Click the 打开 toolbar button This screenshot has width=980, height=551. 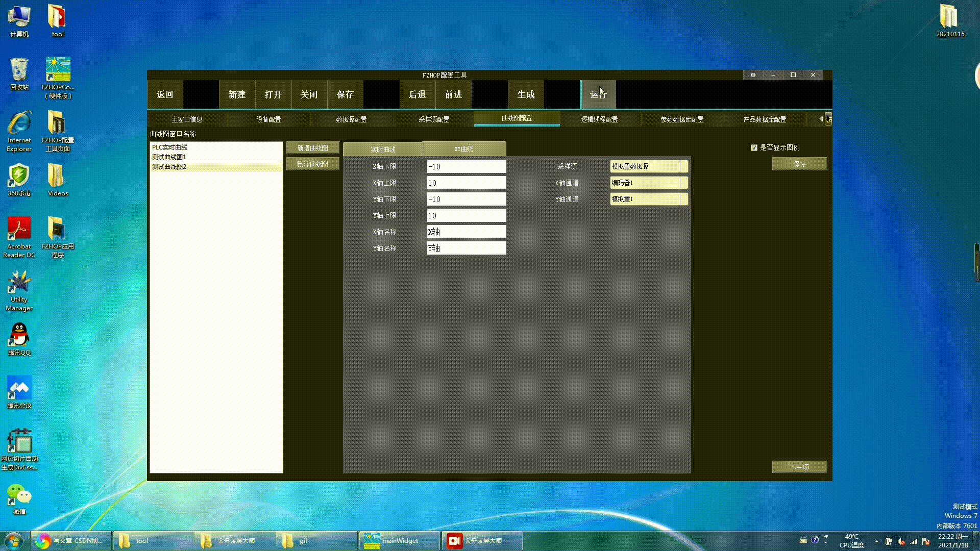[273, 94]
